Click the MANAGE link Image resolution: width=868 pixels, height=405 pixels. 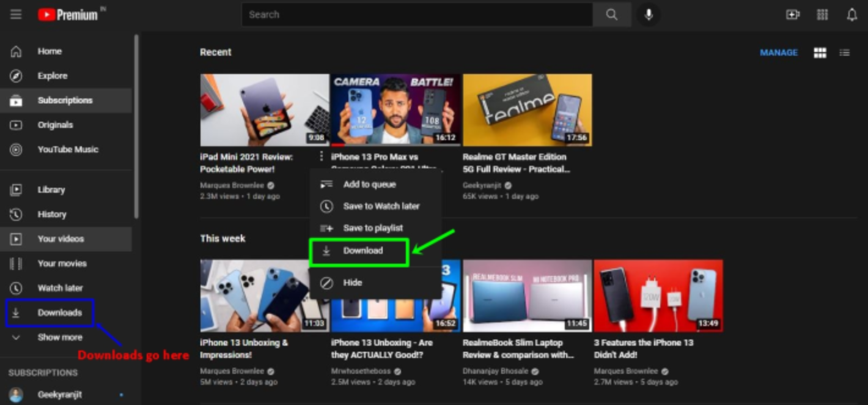(x=778, y=53)
